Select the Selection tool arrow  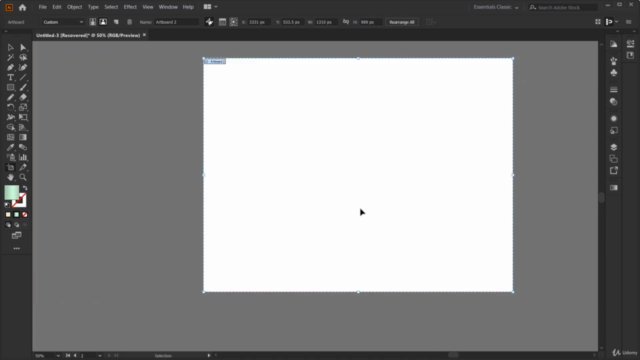click(x=11, y=47)
